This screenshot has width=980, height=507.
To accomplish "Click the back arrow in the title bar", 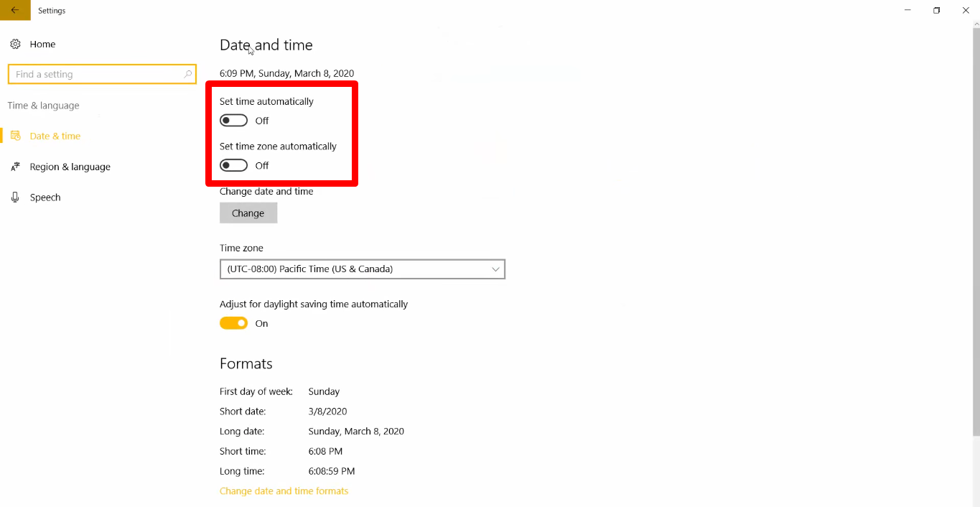I will coord(14,10).
